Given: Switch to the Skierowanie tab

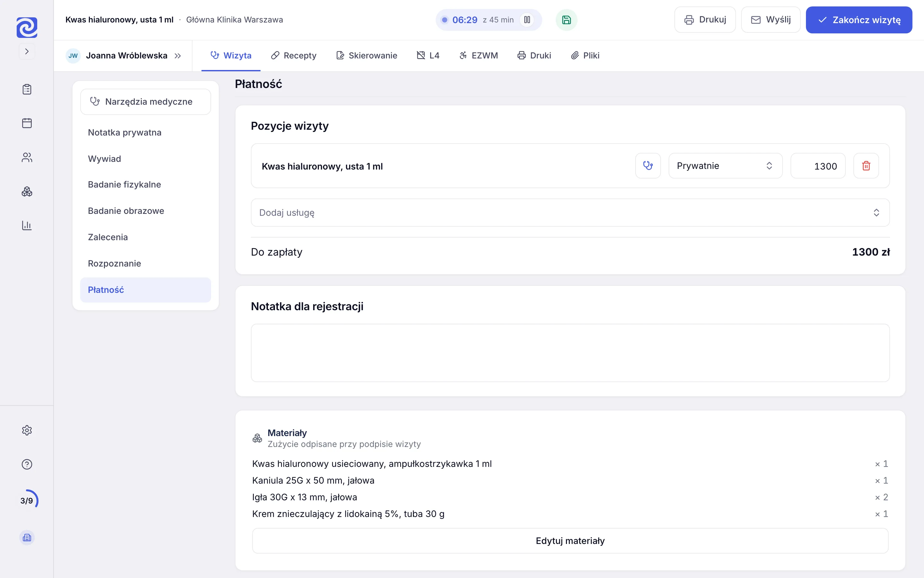Looking at the screenshot, I should 366,56.
